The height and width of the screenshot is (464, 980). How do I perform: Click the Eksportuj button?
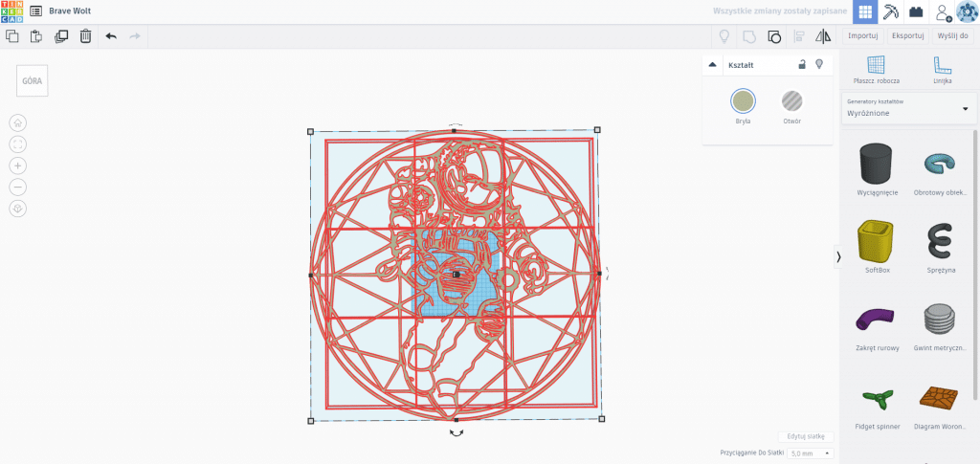[x=907, y=36]
